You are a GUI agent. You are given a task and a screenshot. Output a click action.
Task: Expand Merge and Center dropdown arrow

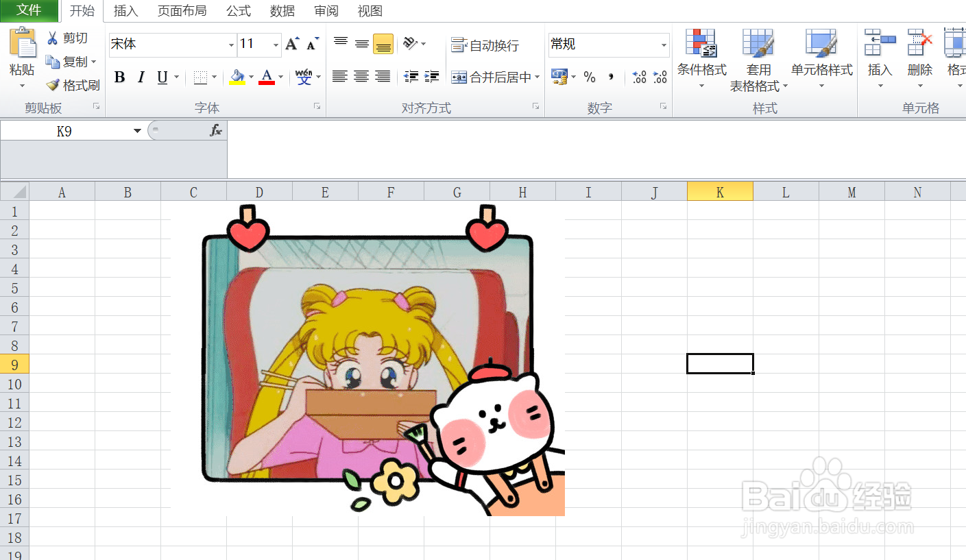pos(538,77)
